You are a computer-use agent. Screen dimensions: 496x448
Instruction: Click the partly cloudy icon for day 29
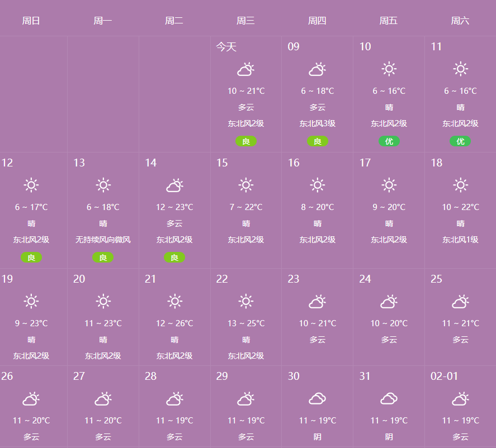(246, 399)
